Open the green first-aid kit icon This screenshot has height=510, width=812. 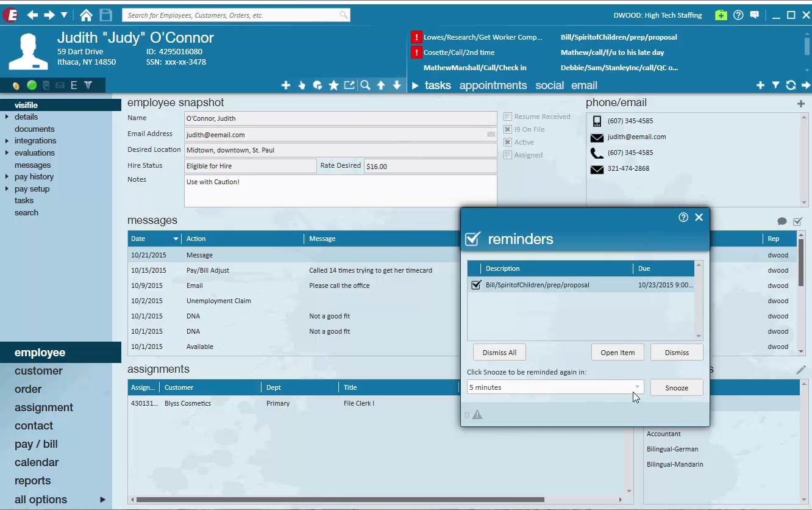(x=721, y=15)
